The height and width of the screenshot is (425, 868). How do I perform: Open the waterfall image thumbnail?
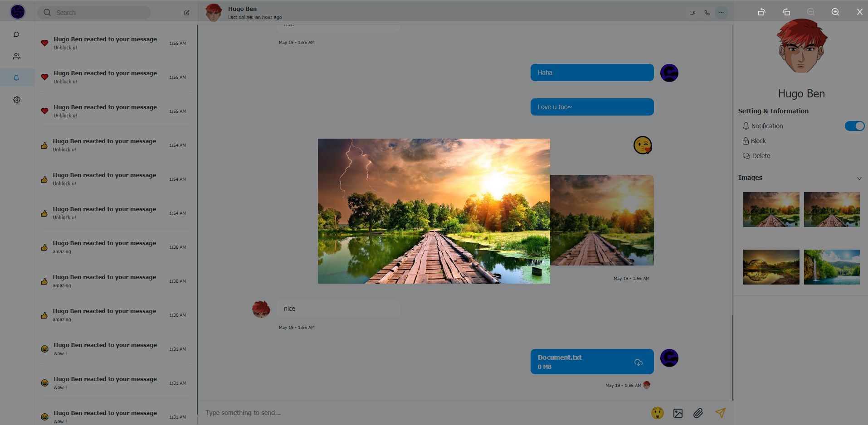(831, 267)
